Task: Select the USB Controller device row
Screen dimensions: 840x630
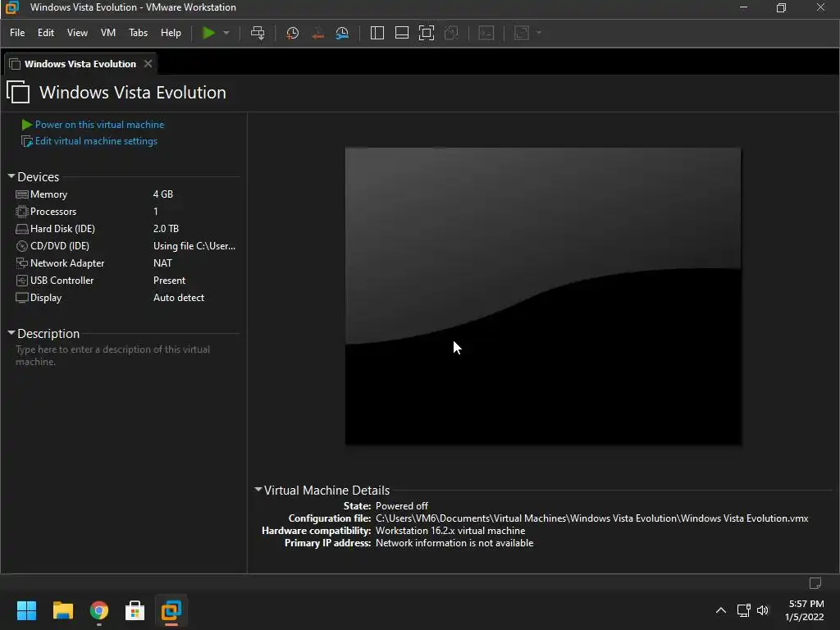Action: [x=126, y=281]
